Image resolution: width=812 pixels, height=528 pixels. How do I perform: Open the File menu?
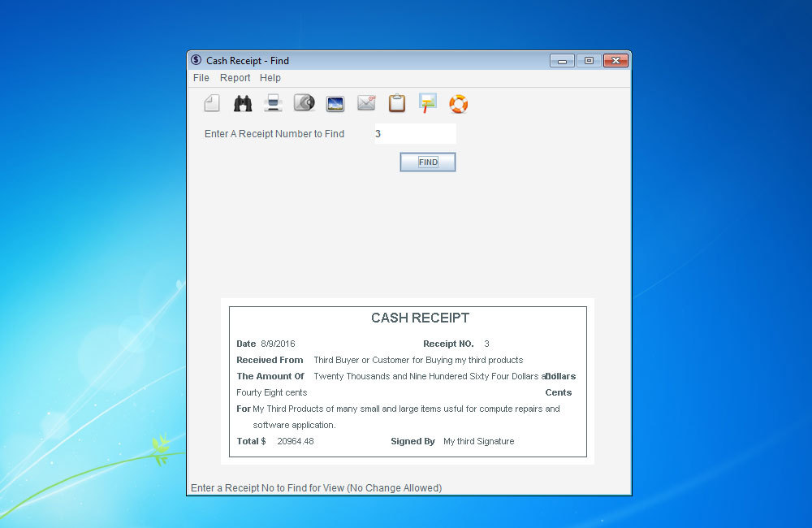pos(201,78)
